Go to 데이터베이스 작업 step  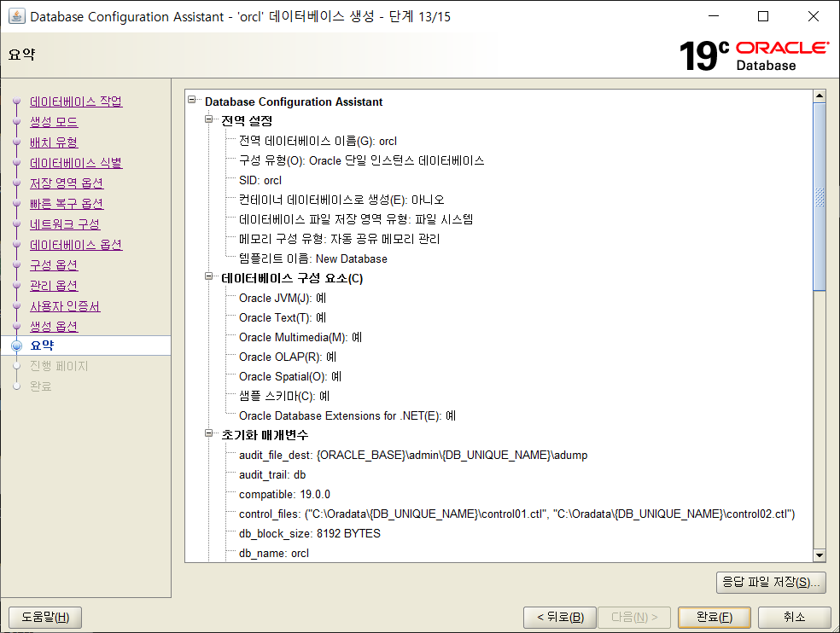point(76,102)
